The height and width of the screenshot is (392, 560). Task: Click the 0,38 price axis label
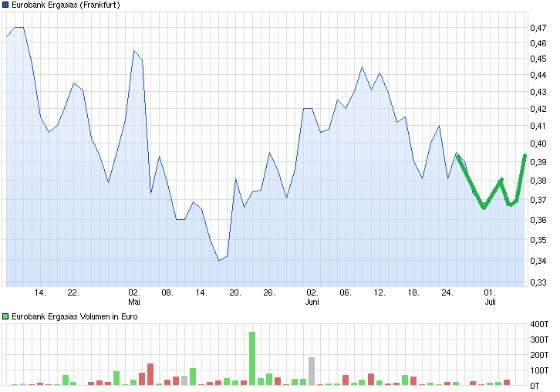538,181
